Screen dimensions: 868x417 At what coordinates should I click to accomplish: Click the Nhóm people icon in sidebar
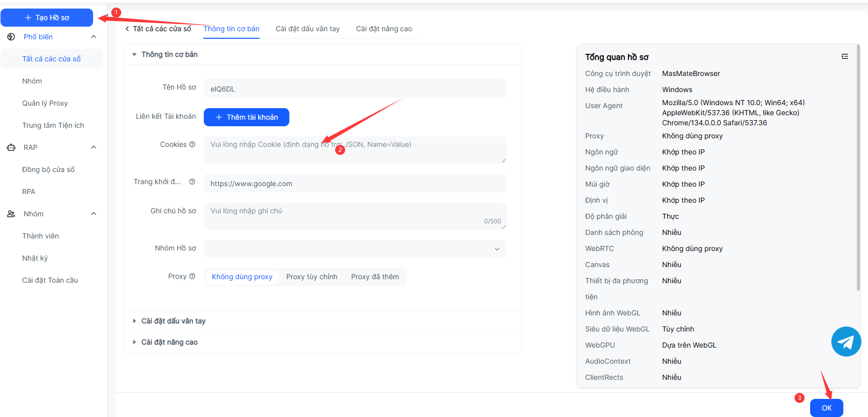[x=11, y=214]
